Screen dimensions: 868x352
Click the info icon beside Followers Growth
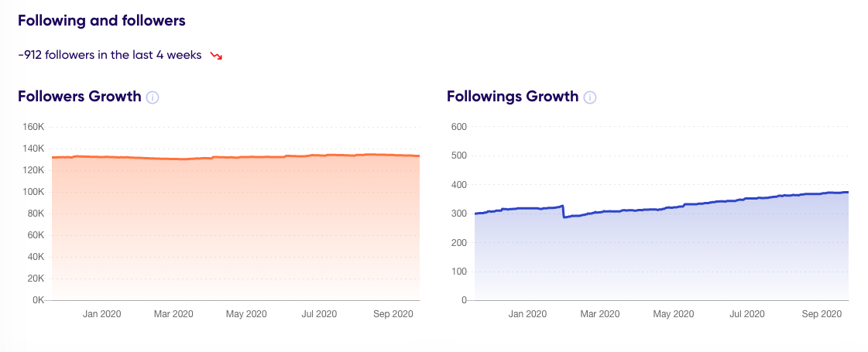(x=153, y=97)
